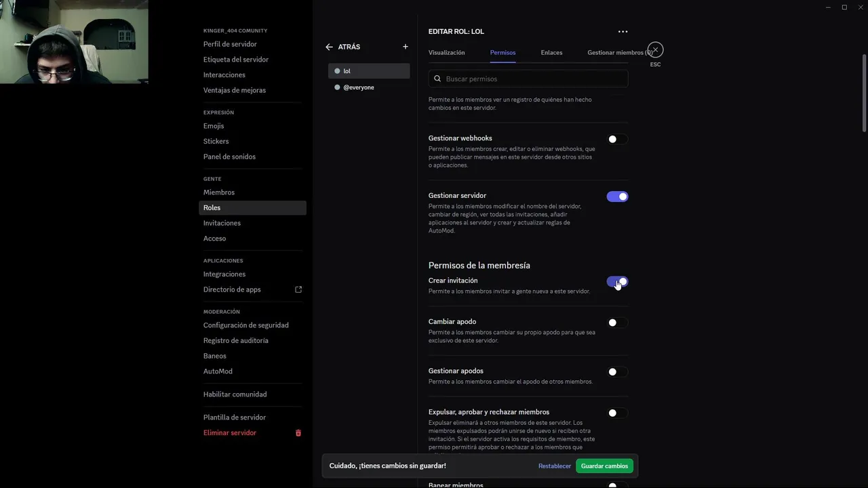Click the green Guardar cambios button
Viewport: 868px width, 488px height.
point(605,466)
